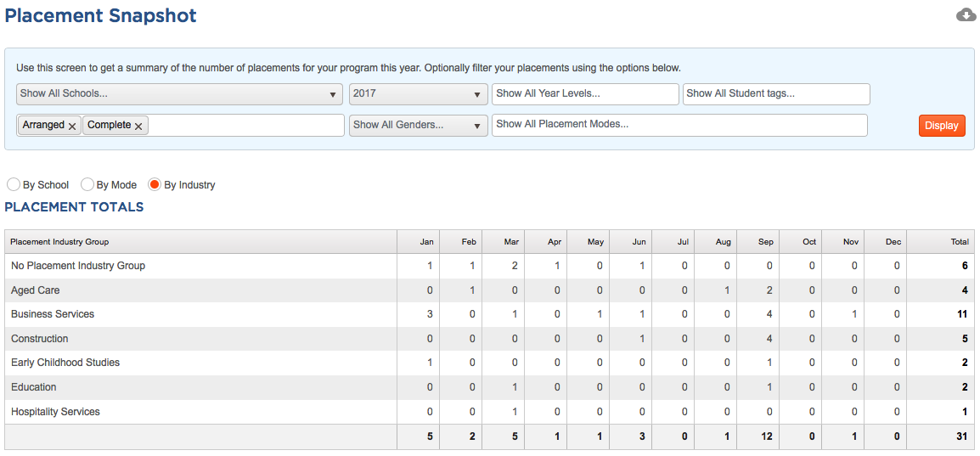Image resolution: width=980 pixels, height=456 pixels.
Task: Click the Business Services Jan value 3
Action: [430, 314]
